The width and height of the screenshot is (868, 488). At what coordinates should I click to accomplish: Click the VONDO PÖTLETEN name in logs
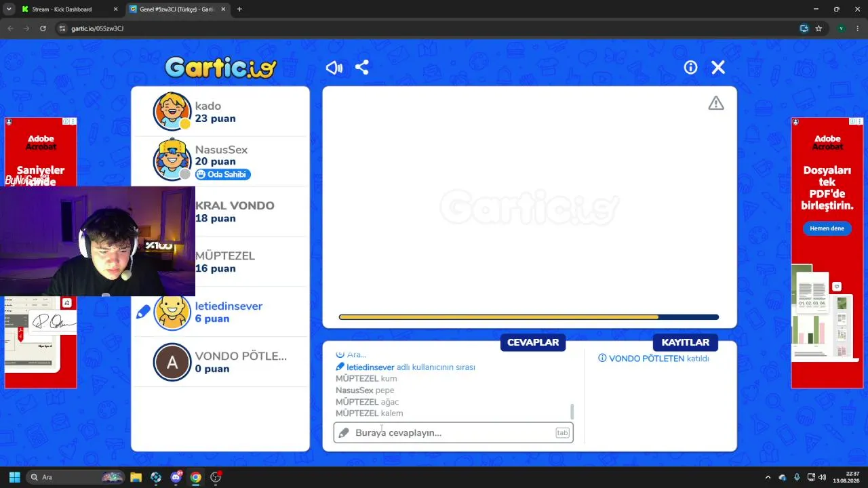646,359
